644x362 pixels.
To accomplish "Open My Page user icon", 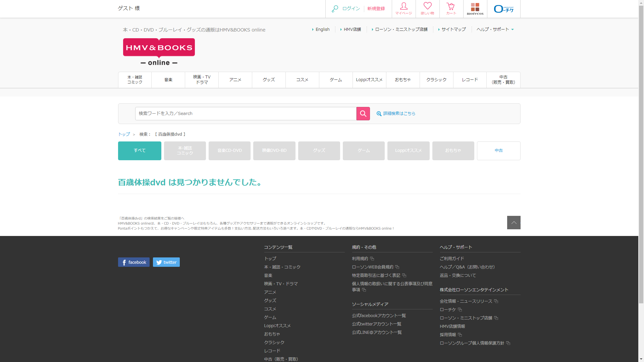I will [x=404, y=9].
